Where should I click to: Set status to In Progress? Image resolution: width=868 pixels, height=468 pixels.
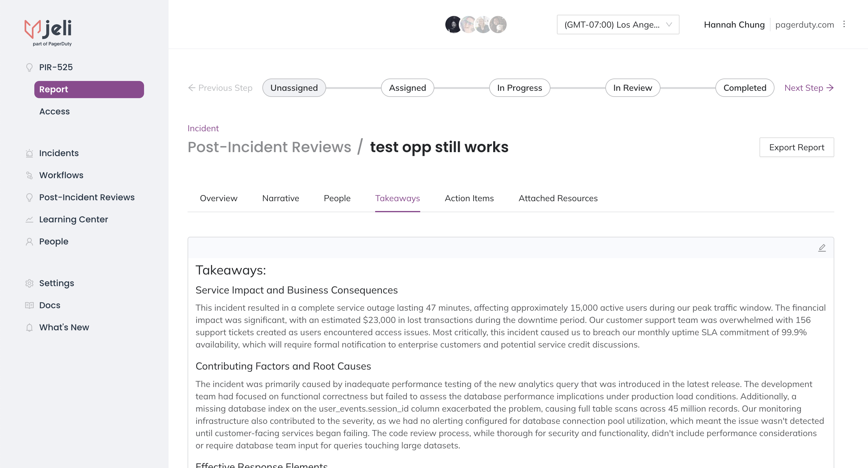pyautogui.click(x=520, y=88)
